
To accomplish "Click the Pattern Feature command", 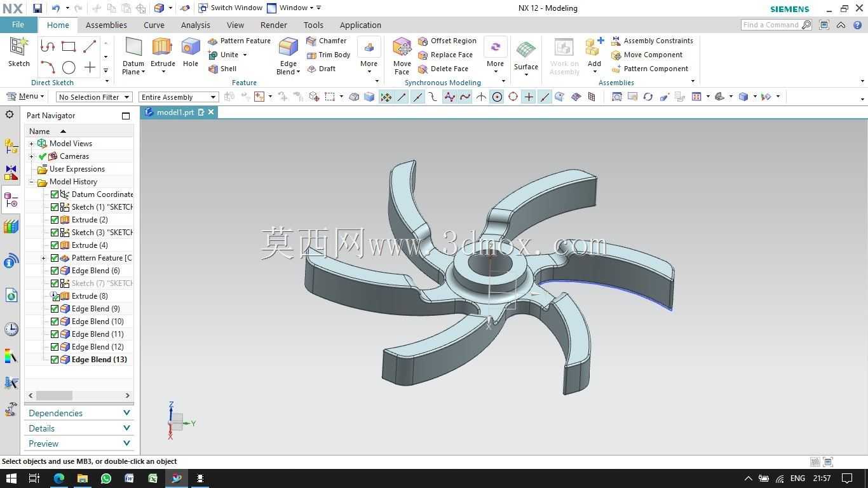I will pyautogui.click(x=239, y=41).
